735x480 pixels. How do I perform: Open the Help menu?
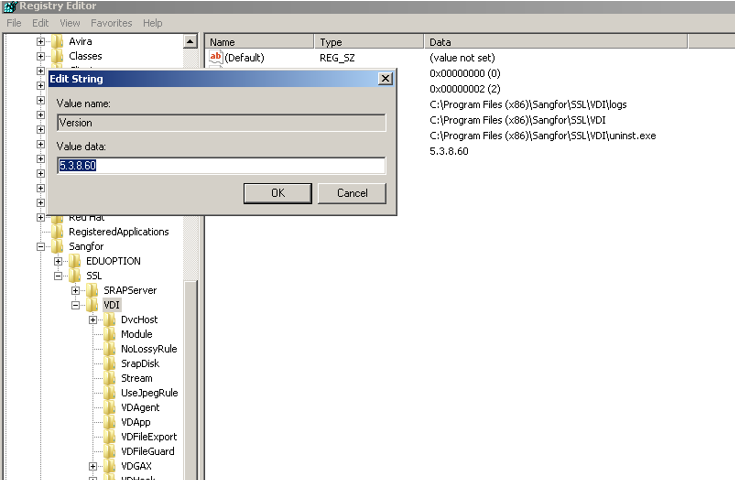coord(152,23)
